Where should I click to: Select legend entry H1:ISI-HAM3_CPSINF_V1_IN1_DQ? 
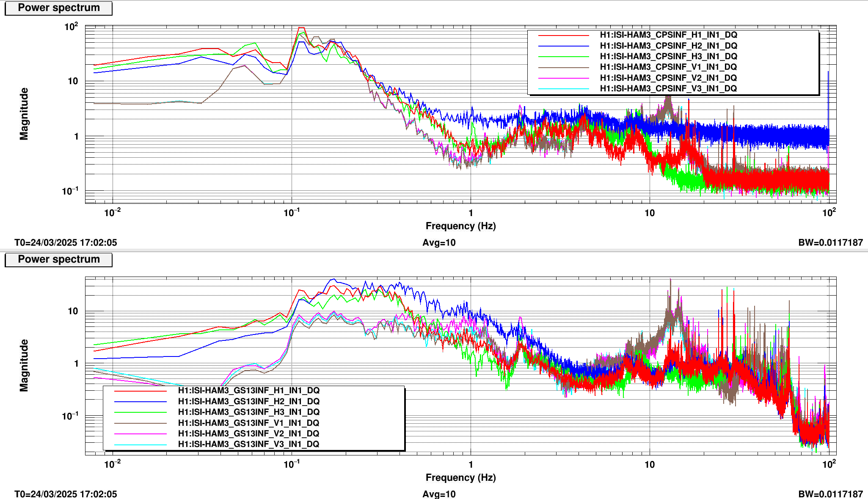point(668,67)
